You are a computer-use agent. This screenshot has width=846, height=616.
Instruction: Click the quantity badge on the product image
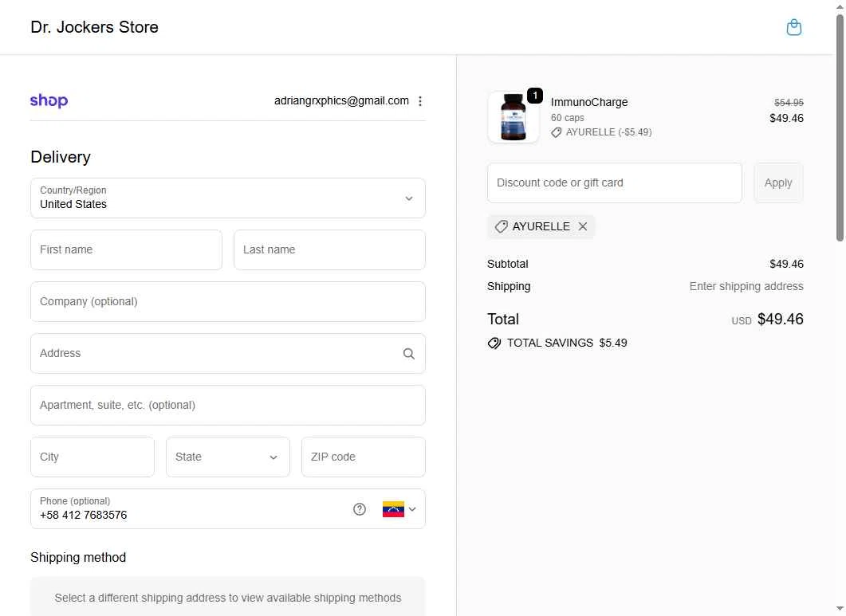coord(535,96)
